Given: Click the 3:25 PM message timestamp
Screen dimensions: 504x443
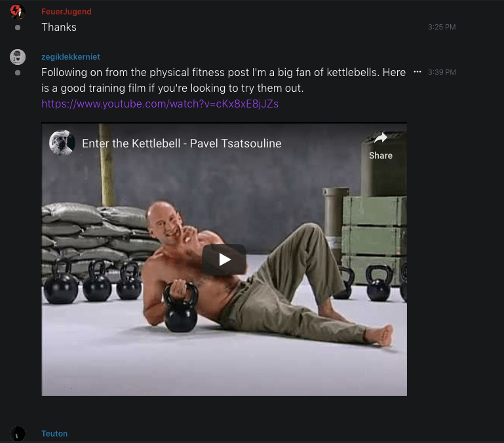Looking at the screenshot, I should [442, 27].
